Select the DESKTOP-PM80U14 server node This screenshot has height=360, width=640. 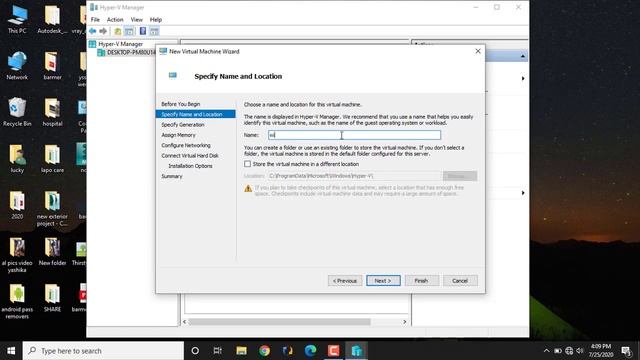click(x=127, y=52)
